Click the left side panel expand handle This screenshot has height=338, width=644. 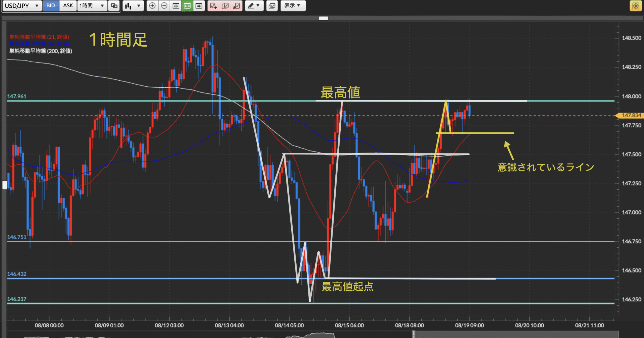coord(4,185)
